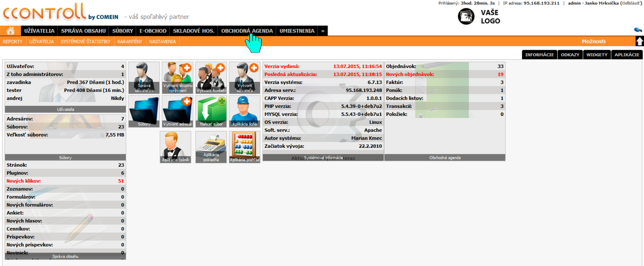Viewport: 644px width, 266px height.
Task: Open the Súbory folder icon
Action: point(144,111)
